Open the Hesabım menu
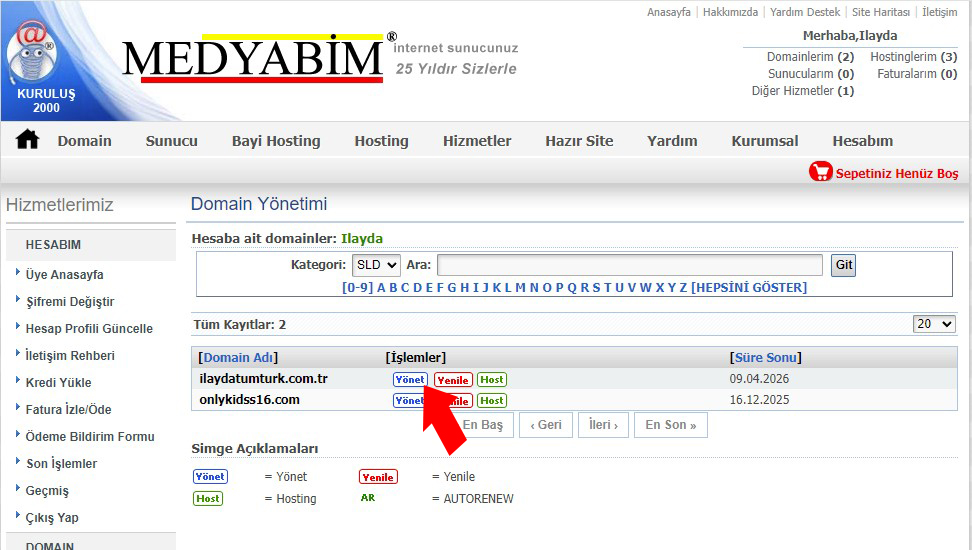The height and width of the screenshot is (550, 972). click(x=862, y=141)
